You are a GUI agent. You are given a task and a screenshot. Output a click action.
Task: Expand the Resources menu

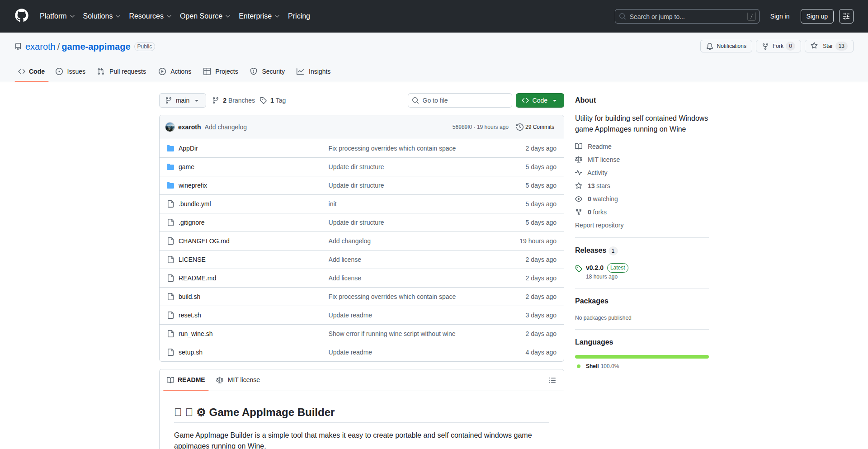point(150,16)
